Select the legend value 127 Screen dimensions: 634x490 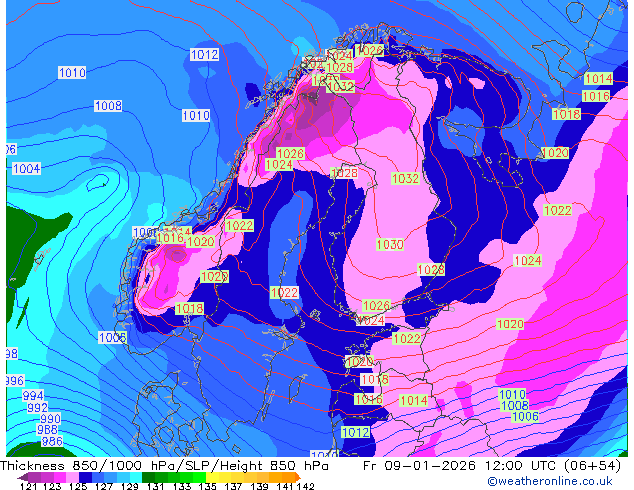[104, 486]
